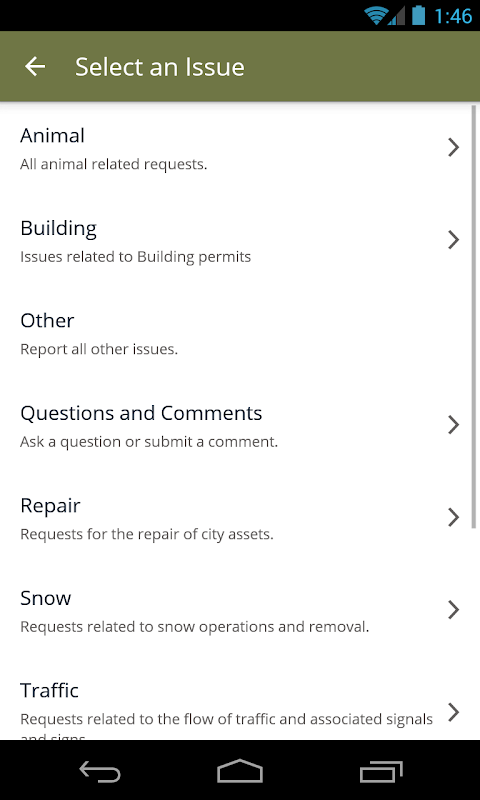Expand Building issues chevron
The height and width of the screenshot is (800, 480).
pos(453,240)
